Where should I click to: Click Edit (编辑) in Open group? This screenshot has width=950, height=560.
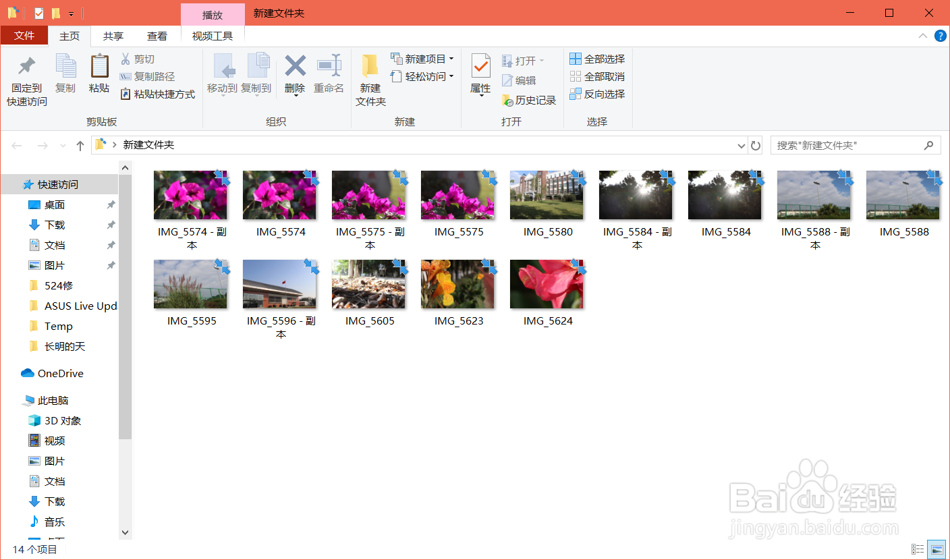point(519,81)
